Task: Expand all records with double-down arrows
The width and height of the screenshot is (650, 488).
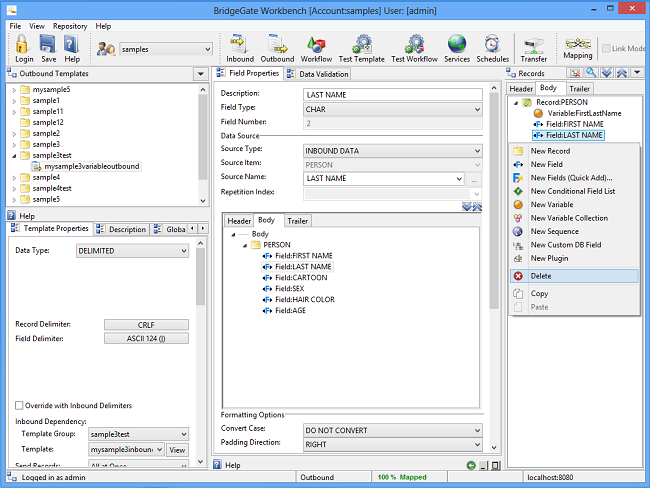Action: pos(607,73)
